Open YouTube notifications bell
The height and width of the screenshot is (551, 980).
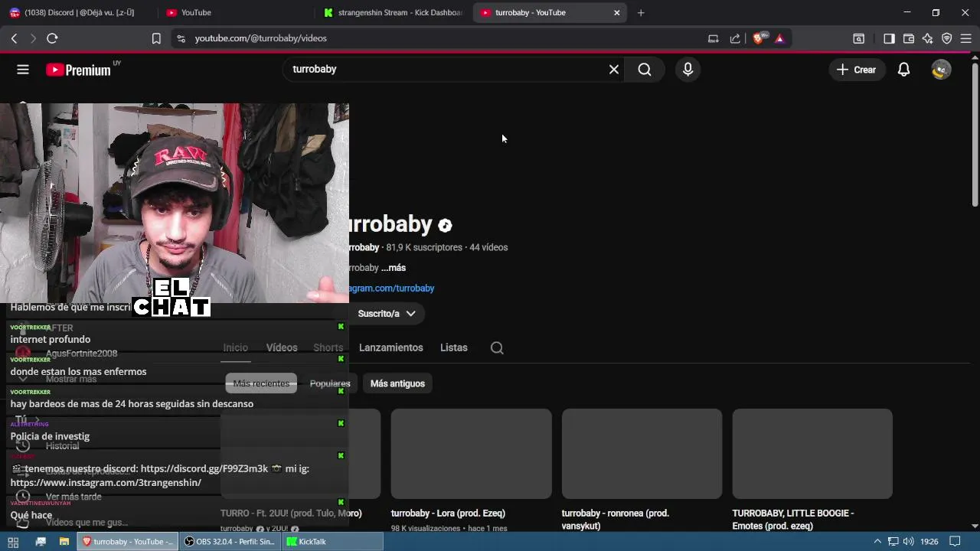[x=903, y=70]
